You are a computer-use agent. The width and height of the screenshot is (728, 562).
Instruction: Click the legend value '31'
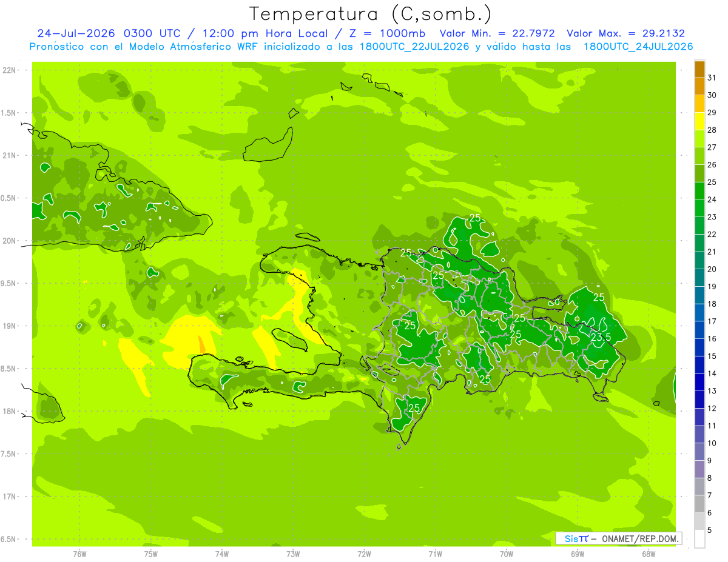coord(712,78)
